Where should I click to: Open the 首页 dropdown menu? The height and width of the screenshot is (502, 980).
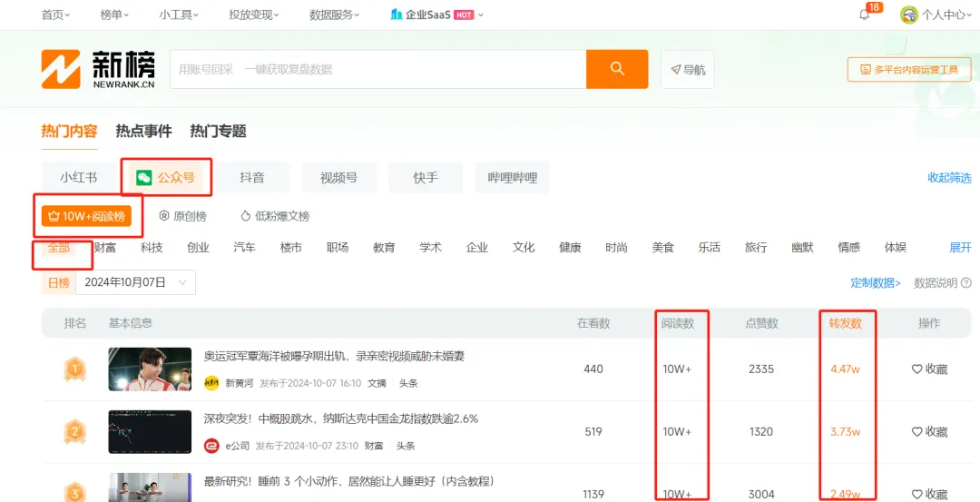click(x=55, y=15)
